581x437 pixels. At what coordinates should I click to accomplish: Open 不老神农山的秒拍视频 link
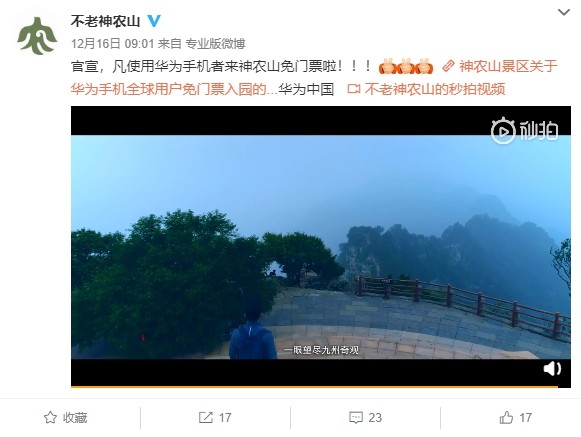[435, 89]
